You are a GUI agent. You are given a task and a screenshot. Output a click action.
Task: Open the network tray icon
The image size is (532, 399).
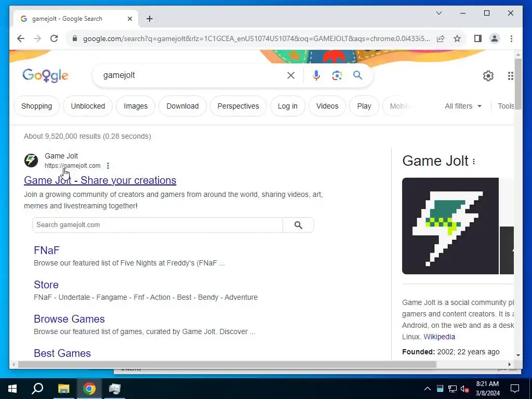point(453,389)
